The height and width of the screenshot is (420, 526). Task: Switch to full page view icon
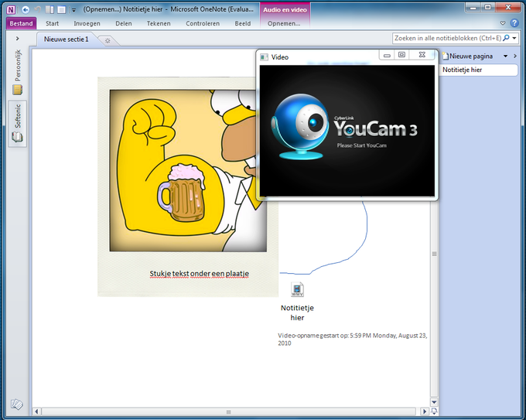coord(62,10)
